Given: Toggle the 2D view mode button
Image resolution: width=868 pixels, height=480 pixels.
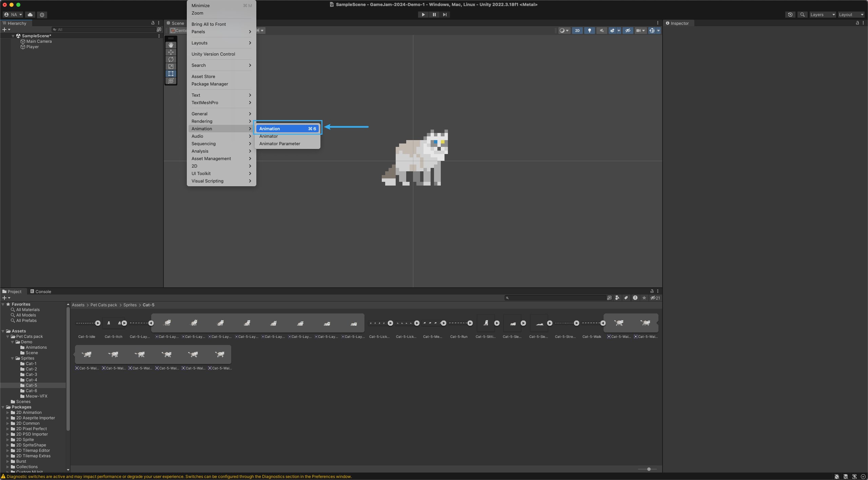Looking at the screenshot, I should [x=577, y=31].
